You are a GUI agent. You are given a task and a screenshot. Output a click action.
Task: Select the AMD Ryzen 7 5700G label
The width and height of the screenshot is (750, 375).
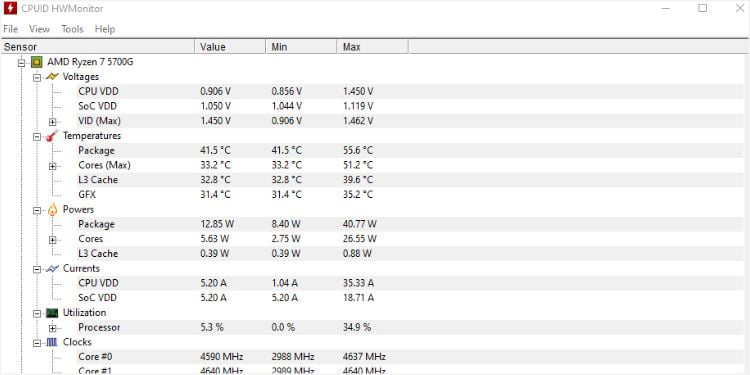(x=90, y=62)
